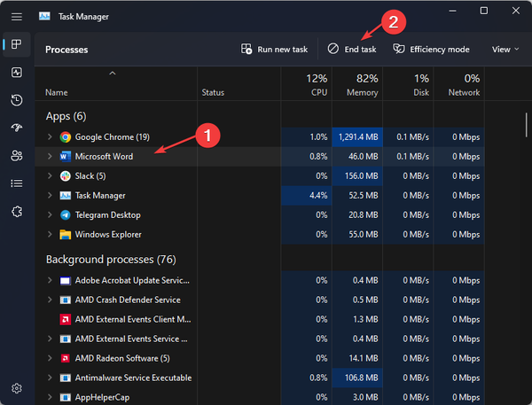Click the Slack app icon

pos(65,176)
